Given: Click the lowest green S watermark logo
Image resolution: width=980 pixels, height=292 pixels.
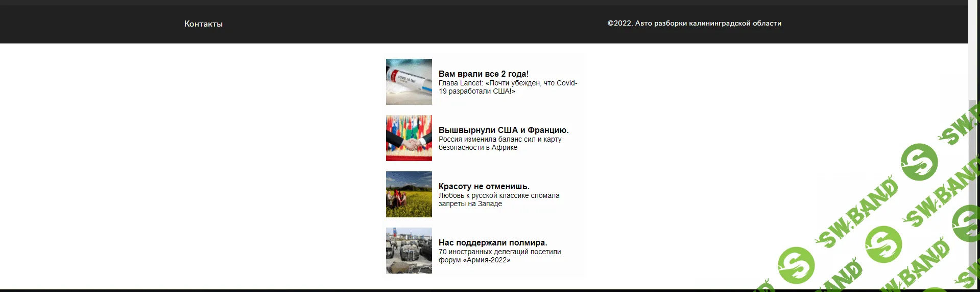Looking at the screenshot, I should [x=797, y=266].
